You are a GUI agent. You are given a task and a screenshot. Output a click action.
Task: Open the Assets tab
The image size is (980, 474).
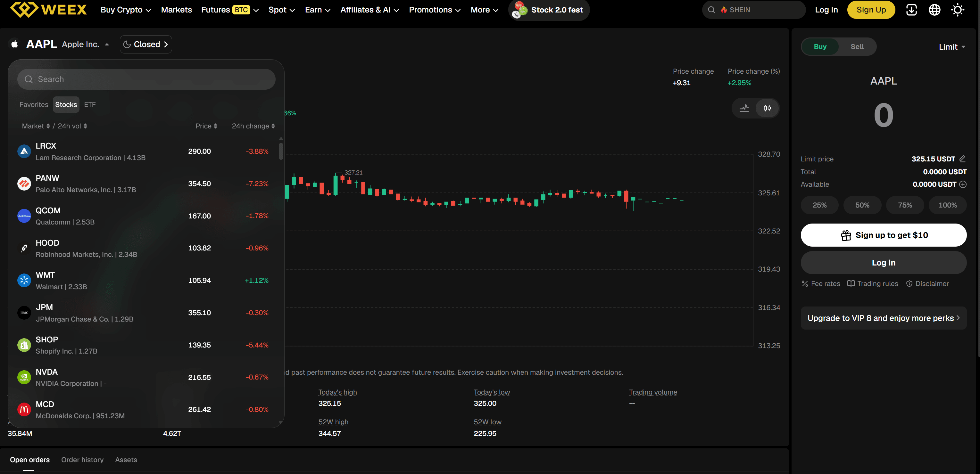(x=126, y=460)
